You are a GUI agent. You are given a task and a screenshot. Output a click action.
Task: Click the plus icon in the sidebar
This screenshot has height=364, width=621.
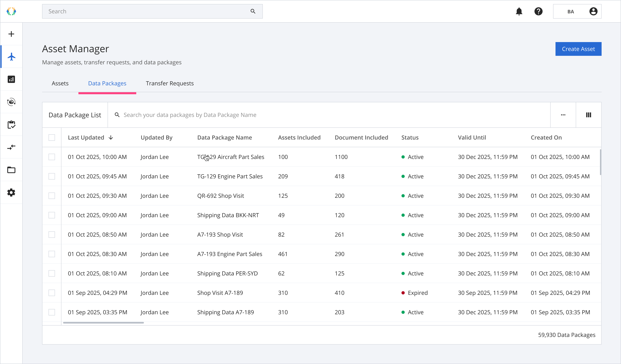(11, 34)
